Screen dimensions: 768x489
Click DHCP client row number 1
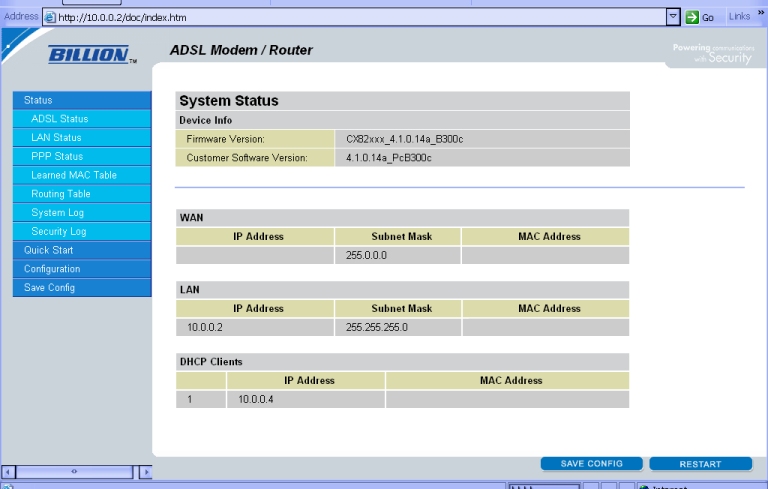tap(190, 399)
